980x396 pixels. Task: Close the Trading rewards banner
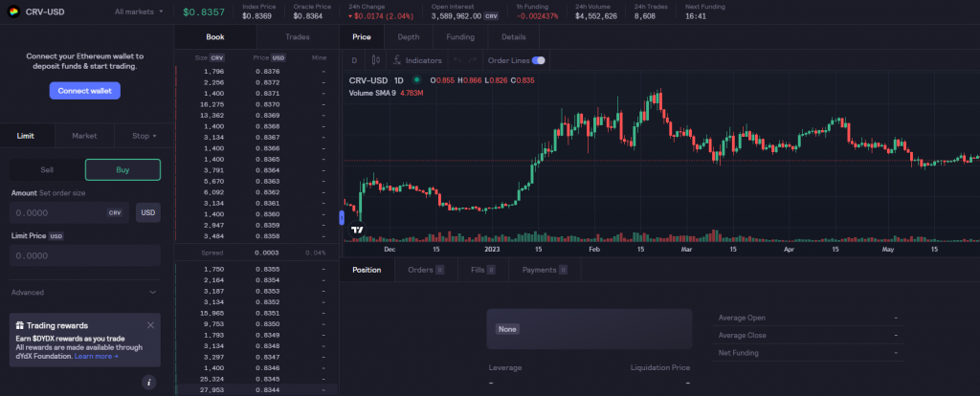(x=150, y=325)
